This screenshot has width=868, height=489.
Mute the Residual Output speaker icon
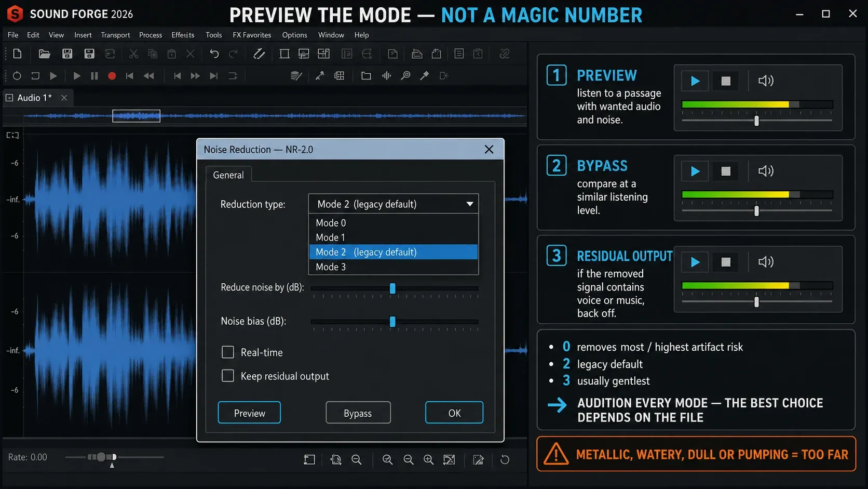click(x=766, y=262)
